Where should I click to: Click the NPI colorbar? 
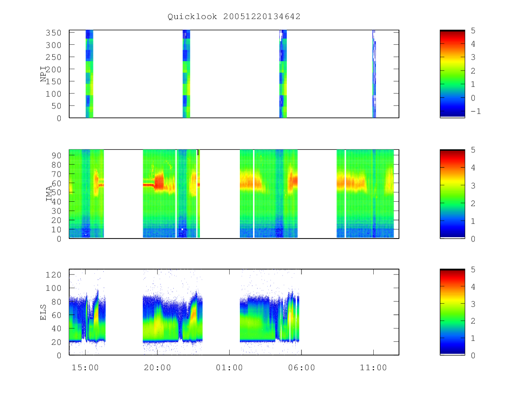[452, 74]
